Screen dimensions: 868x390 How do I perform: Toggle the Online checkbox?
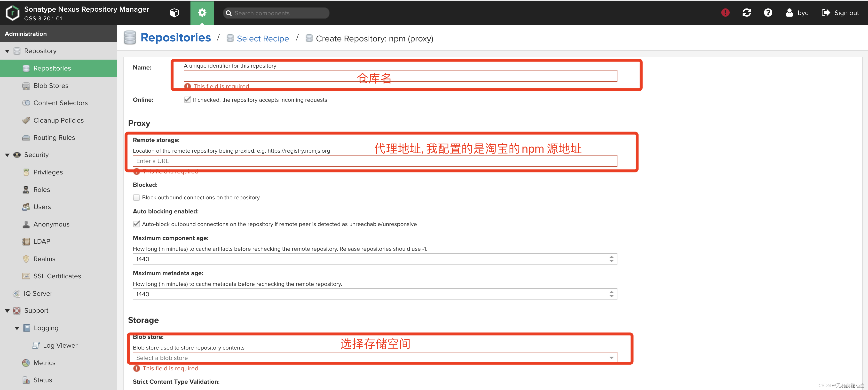(187, 100)
